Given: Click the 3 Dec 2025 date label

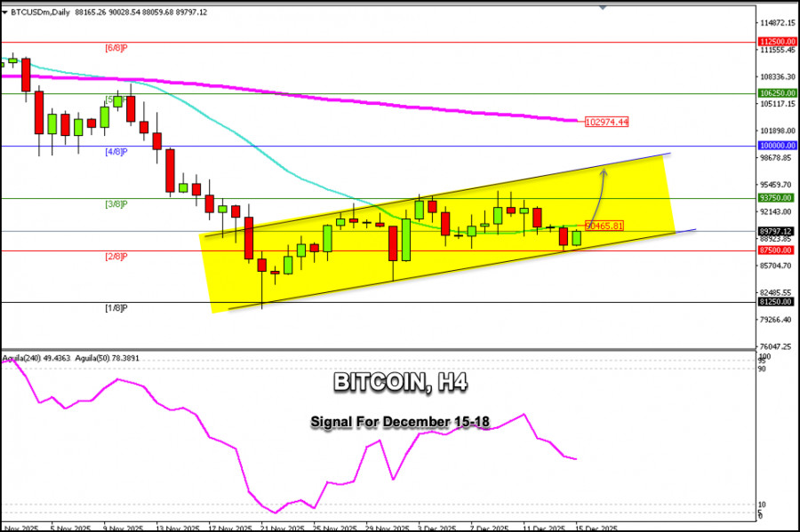Looking at the screenshot, I should pyautogui.click(x=438, y=528).
